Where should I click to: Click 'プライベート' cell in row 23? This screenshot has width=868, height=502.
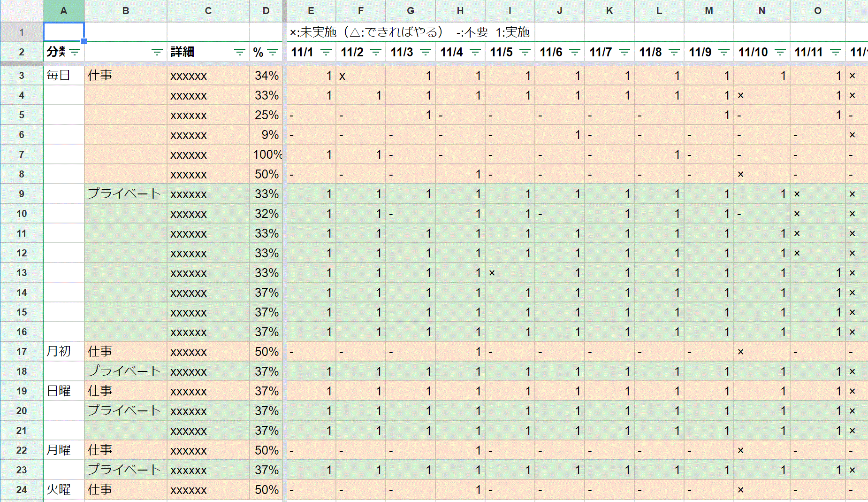126,470
